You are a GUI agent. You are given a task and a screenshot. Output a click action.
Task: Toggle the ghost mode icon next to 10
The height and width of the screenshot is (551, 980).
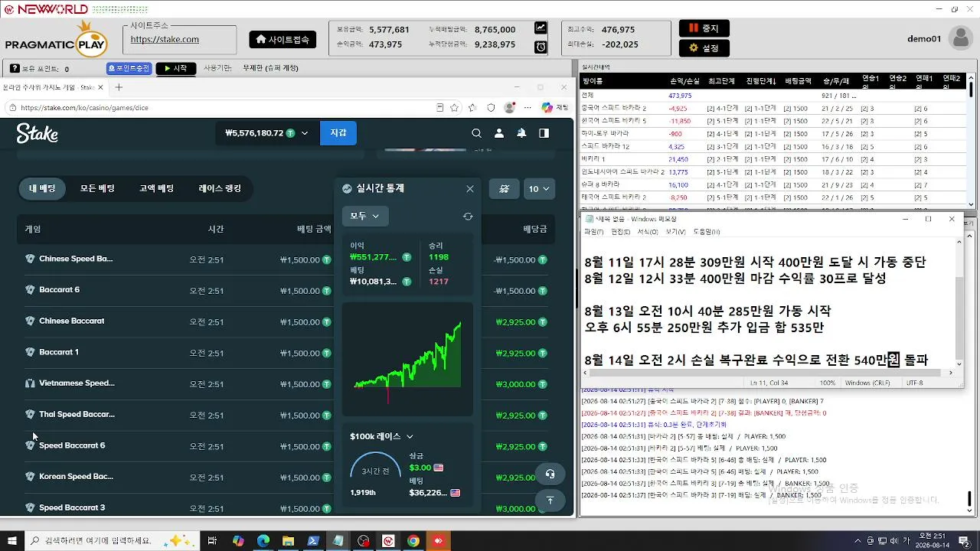pos(504,188)
